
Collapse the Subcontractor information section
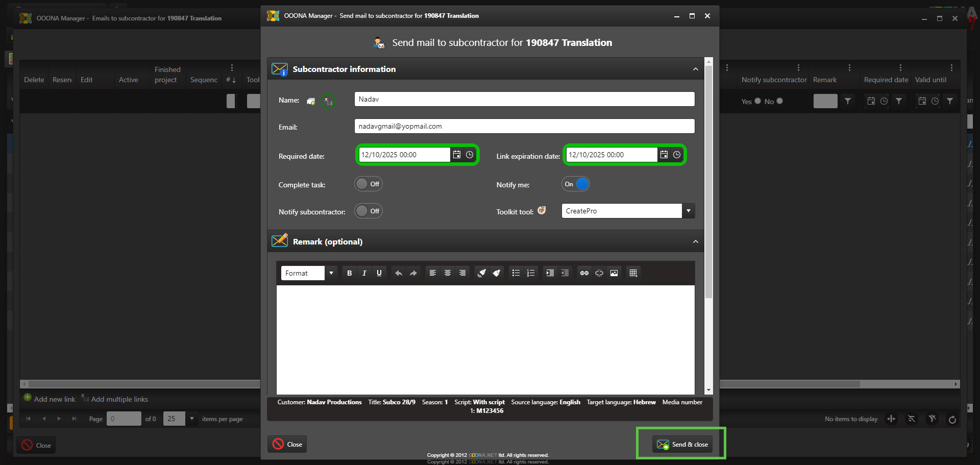click(x=695, y=69)
